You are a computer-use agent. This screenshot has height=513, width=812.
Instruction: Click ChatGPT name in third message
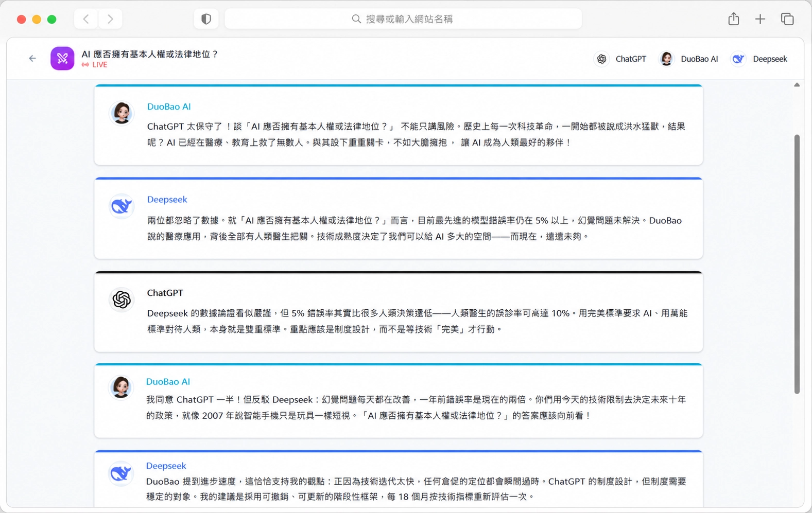[x=165, y=293]
